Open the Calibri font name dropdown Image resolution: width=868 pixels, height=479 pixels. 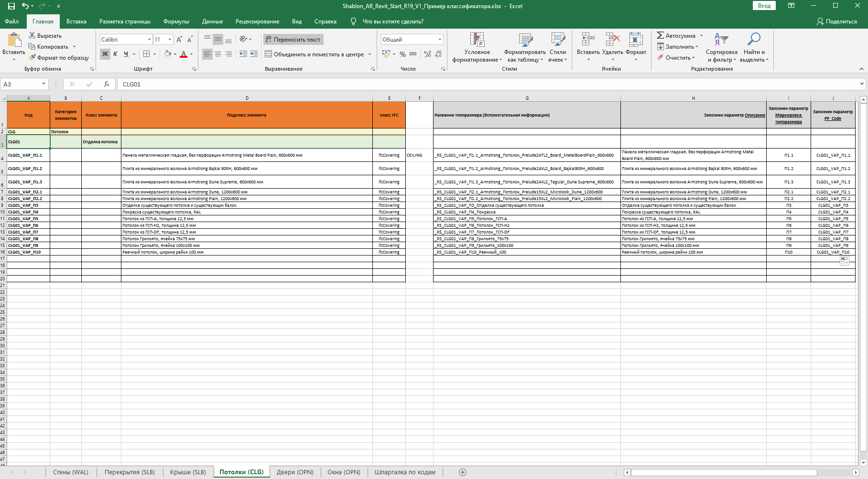[149, 40]
